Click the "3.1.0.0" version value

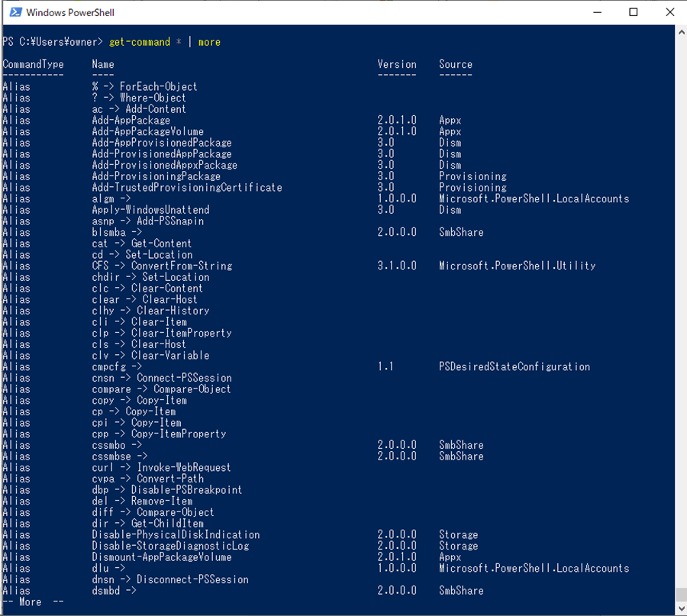[x=397, y=266]
